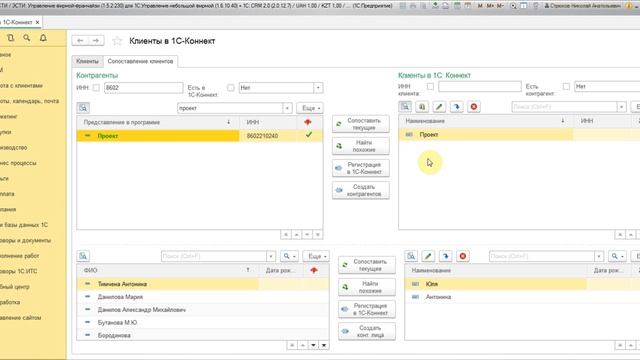Image resolution: width=640 pixels, height=360 pixels.
Task: Go forward with the right arrow button
Action: point(96,41)
